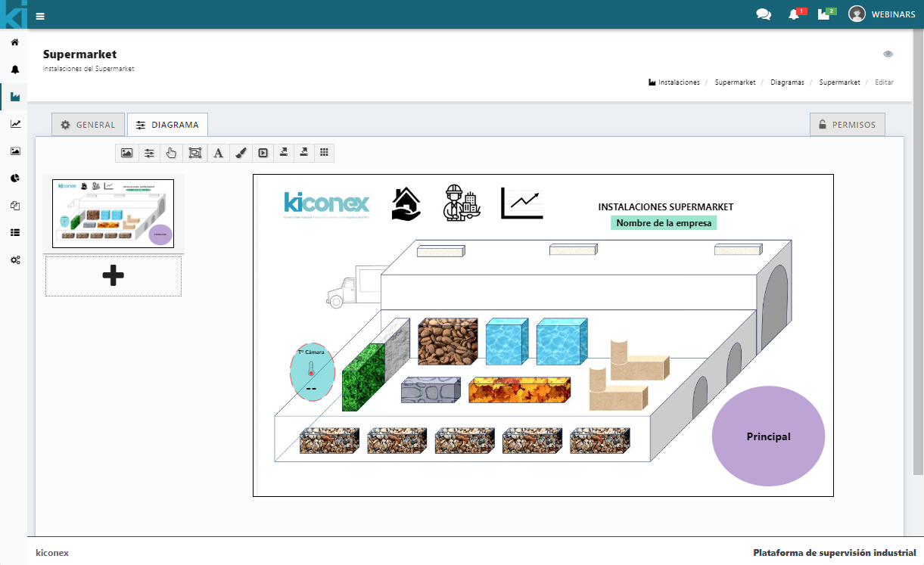Open the WEBINARS user menu
The height and width of the screenshot is (565, 924).
tap(882, 14)
